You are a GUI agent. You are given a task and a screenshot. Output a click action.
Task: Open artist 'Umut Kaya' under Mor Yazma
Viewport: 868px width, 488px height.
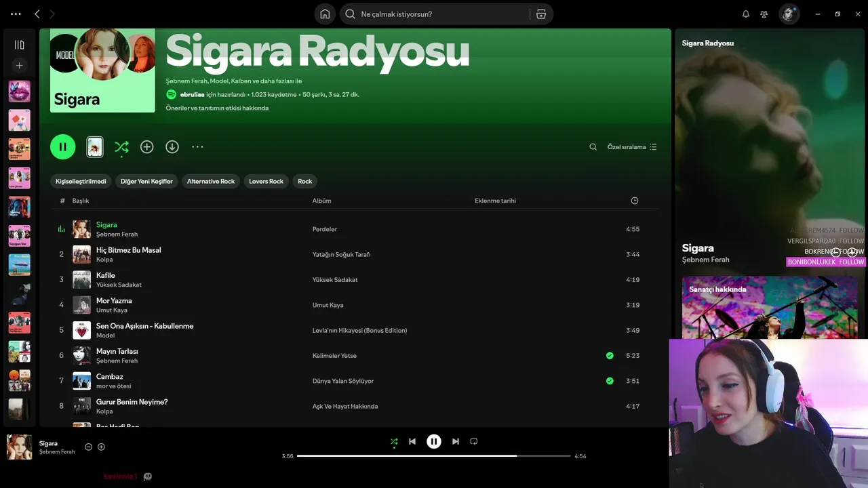112,310
